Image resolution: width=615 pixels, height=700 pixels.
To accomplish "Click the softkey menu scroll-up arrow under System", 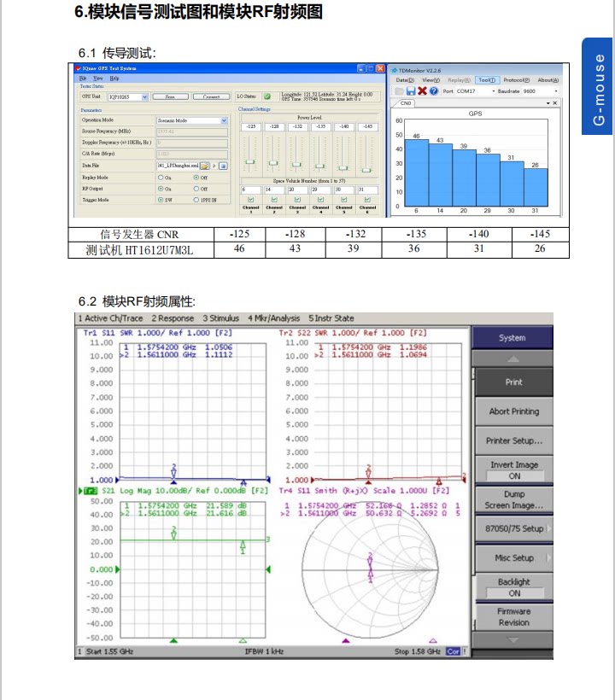I will [x=512, y=359].
